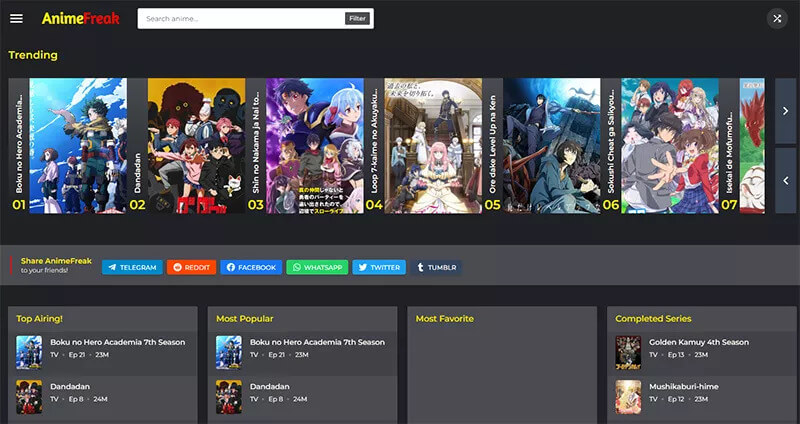This screenshot has width=800, height=424.
Task: Open the Sokushi Cheat ga Saikyou poster
Action: (x=670, y=145)
